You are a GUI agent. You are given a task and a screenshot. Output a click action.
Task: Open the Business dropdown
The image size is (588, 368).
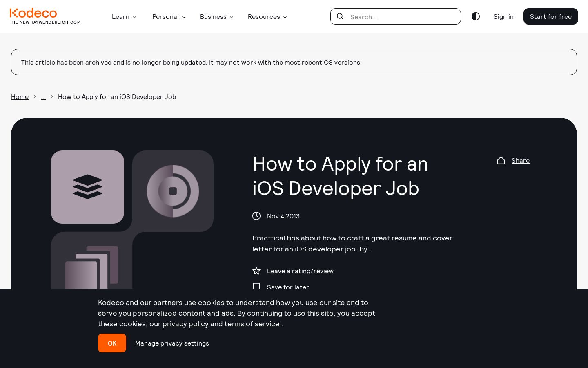tap(217, 17)
